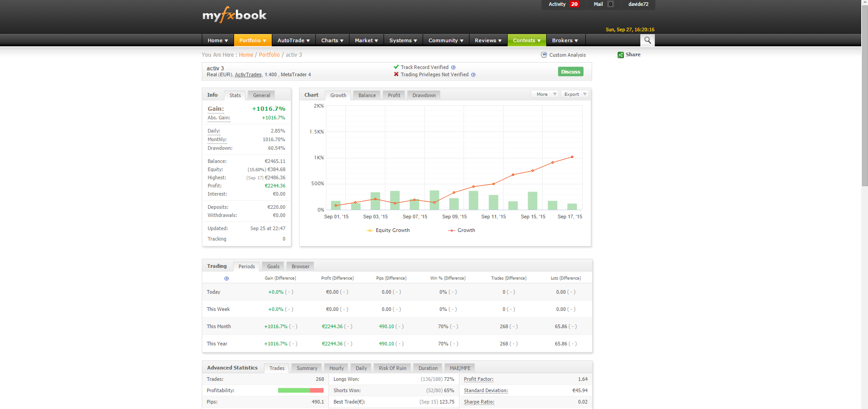Open the green Contests dropdown
The height and width of the screenshot is (409, 868).
(x=527, y=40)
